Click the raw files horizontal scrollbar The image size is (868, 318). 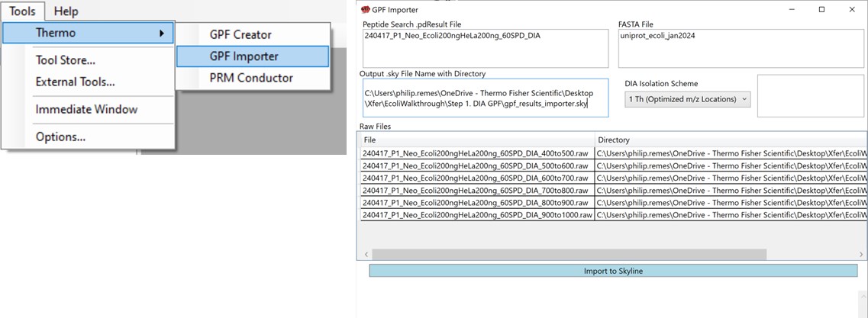point(569,255)
